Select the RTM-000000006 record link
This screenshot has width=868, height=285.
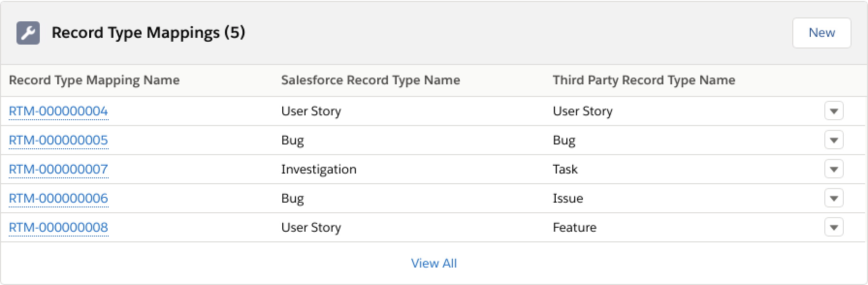coord(58,199)
